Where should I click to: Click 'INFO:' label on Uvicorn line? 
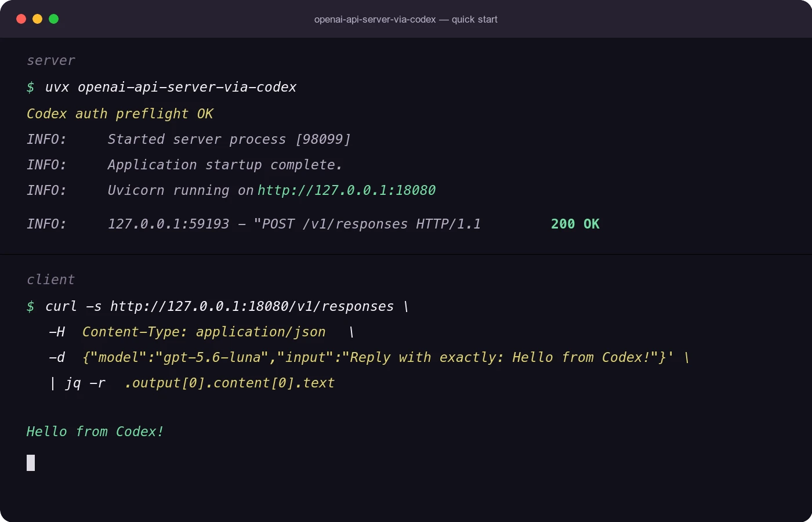coord(47,190)
